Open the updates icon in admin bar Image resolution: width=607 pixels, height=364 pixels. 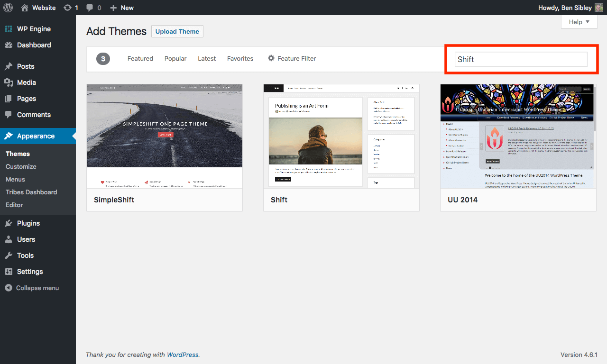tap(67, 8)
